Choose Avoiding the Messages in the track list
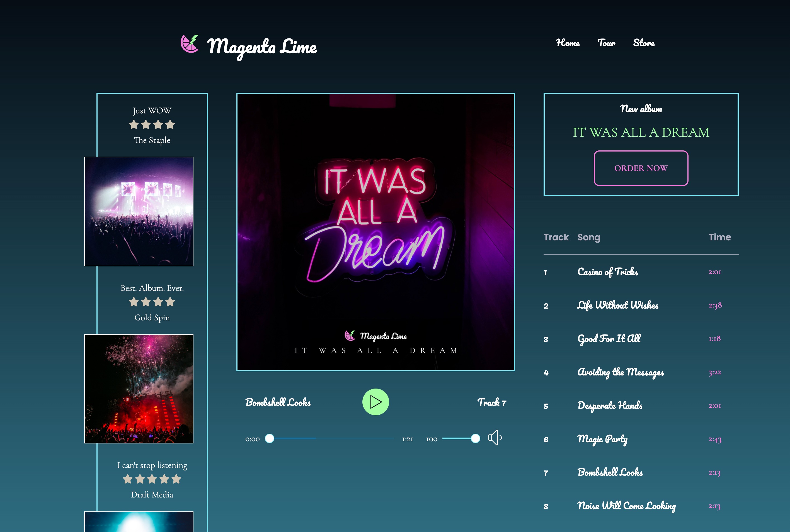The height and width of the screenshot is (532, 790). 621,372
